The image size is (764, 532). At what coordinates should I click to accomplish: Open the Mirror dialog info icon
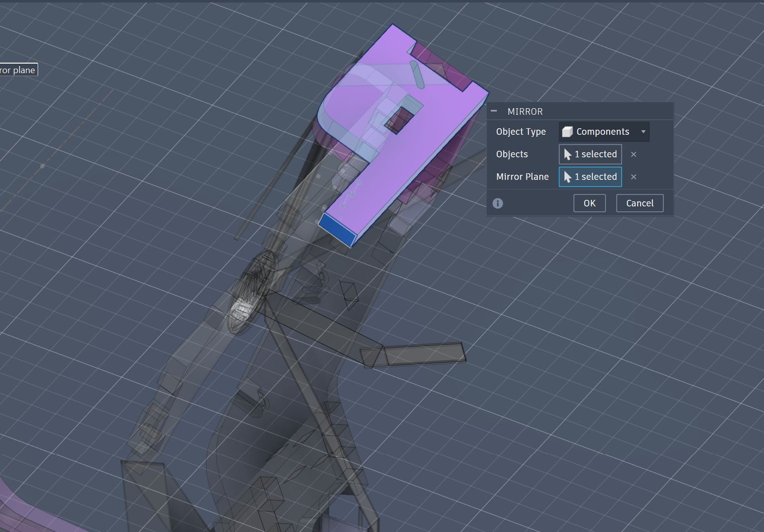click(x=498, y=203)
